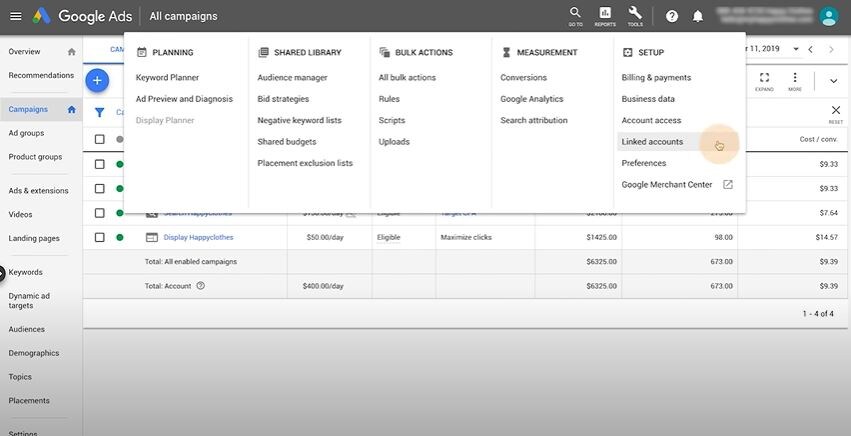
Task: Open Google Analytics under Measurement
Action: [532, 99]
